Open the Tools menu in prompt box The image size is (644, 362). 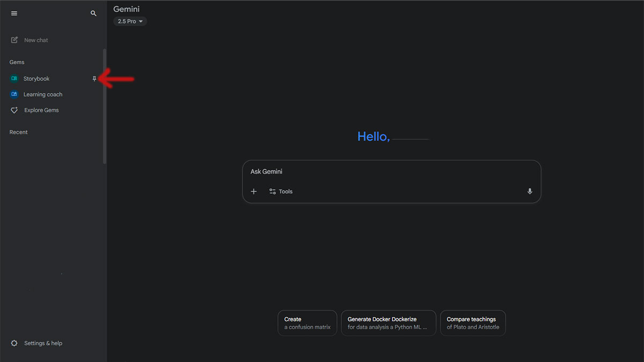click(281, 191)
